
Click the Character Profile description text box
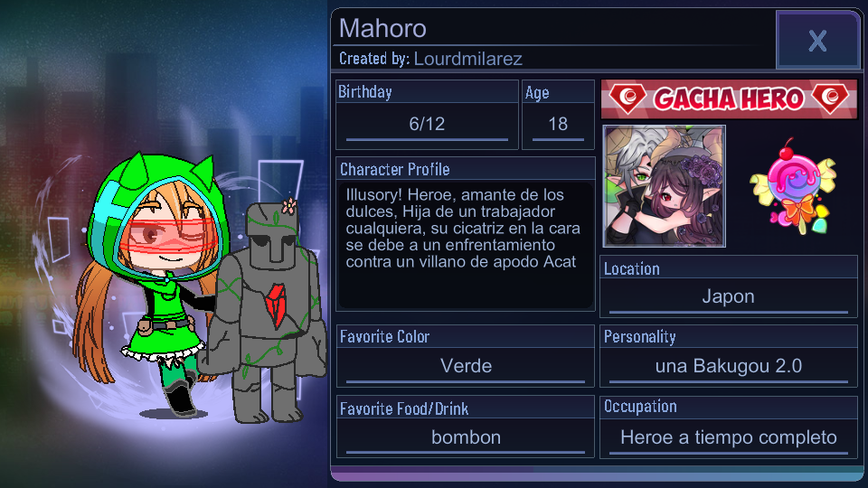466,245
